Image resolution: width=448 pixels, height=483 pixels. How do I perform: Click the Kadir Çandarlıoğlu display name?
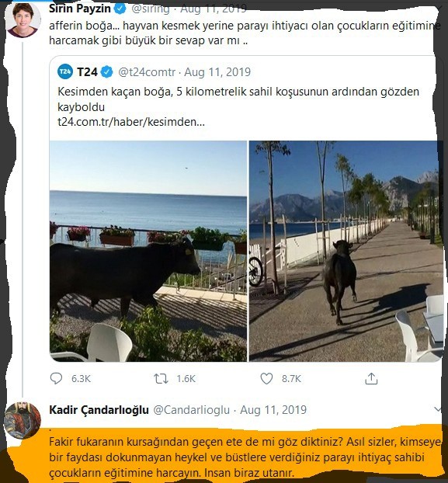click(99, 410)
